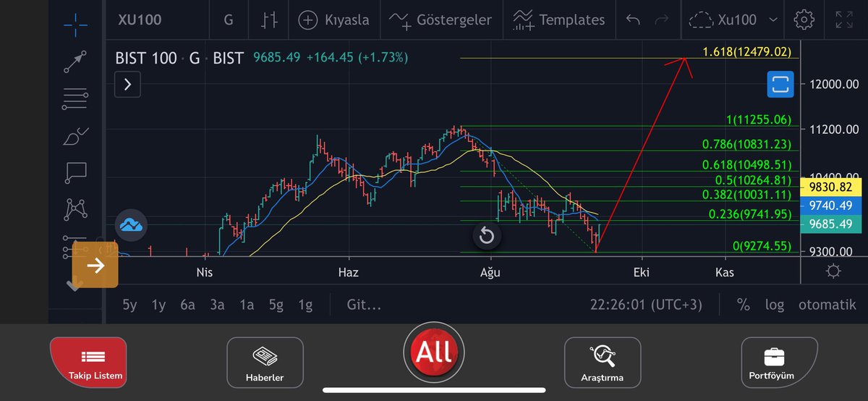
Task: Click the 0.618(10498.51) Fibonacci label
Action: pyautogui.click(x=747, y=165)
